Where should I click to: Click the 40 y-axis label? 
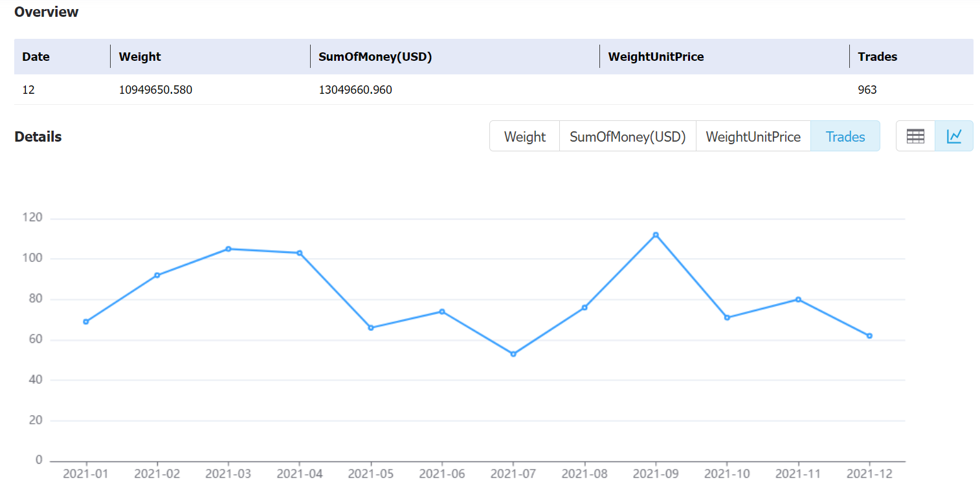click(35, 380)
